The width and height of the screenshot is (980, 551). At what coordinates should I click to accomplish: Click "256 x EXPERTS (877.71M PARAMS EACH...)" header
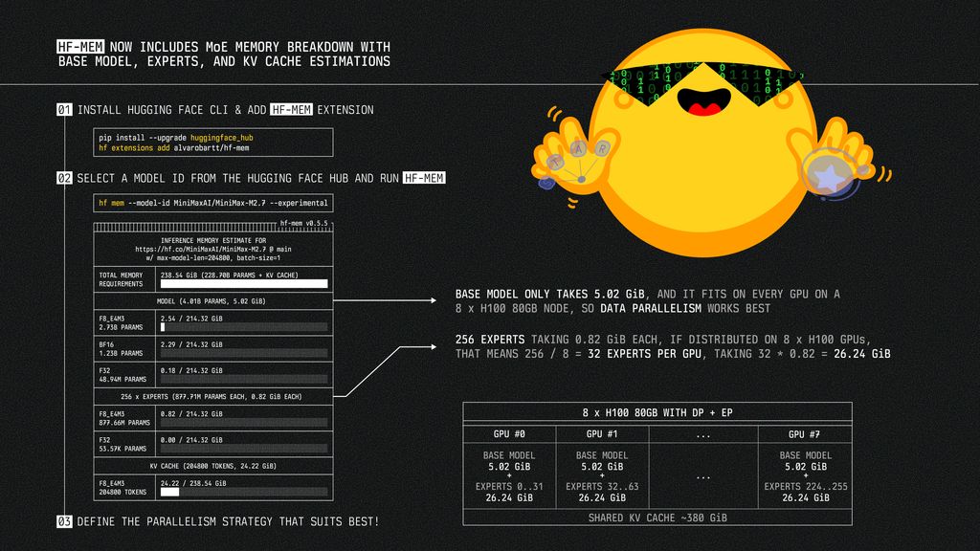(212, 396)
